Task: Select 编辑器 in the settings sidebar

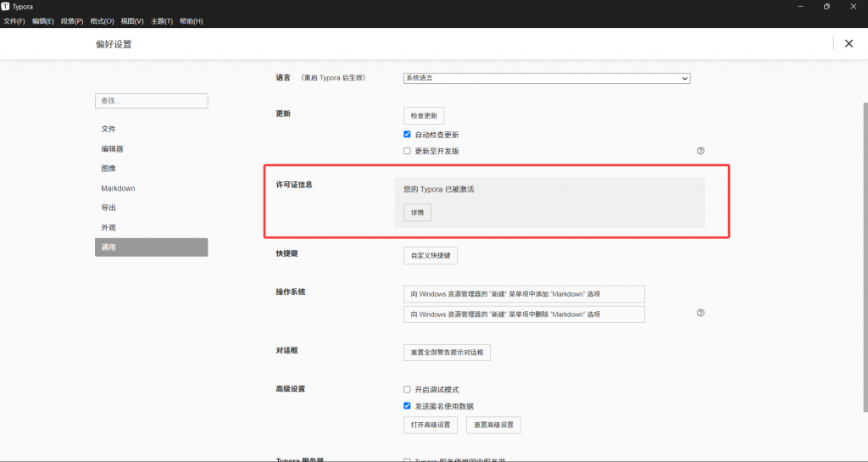Action: click(x=151, y=149)
